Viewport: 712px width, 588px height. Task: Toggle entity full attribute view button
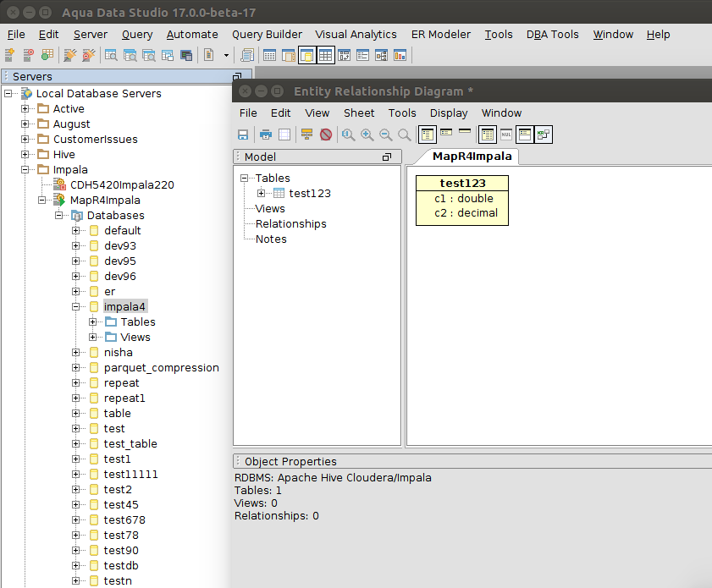428,135
